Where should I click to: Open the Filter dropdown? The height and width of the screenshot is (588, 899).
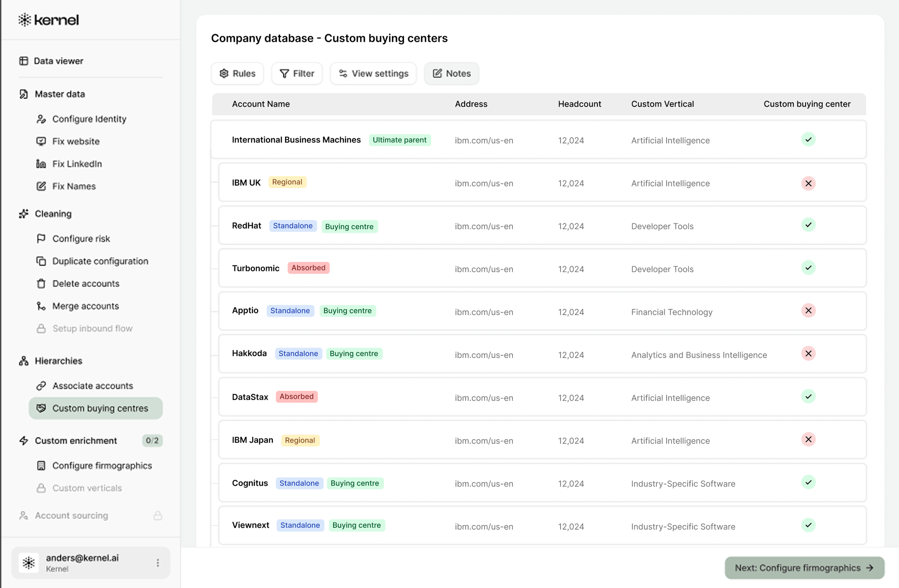(297, 74)
